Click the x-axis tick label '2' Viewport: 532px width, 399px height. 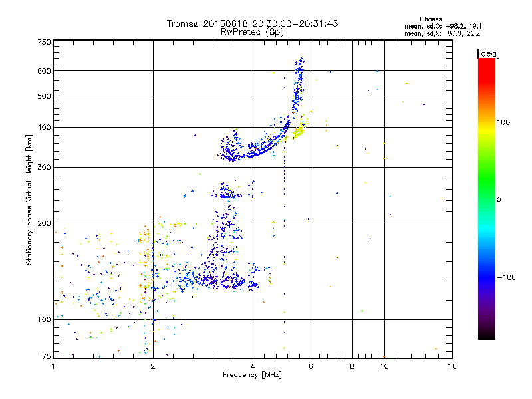[x=153, y=366]
